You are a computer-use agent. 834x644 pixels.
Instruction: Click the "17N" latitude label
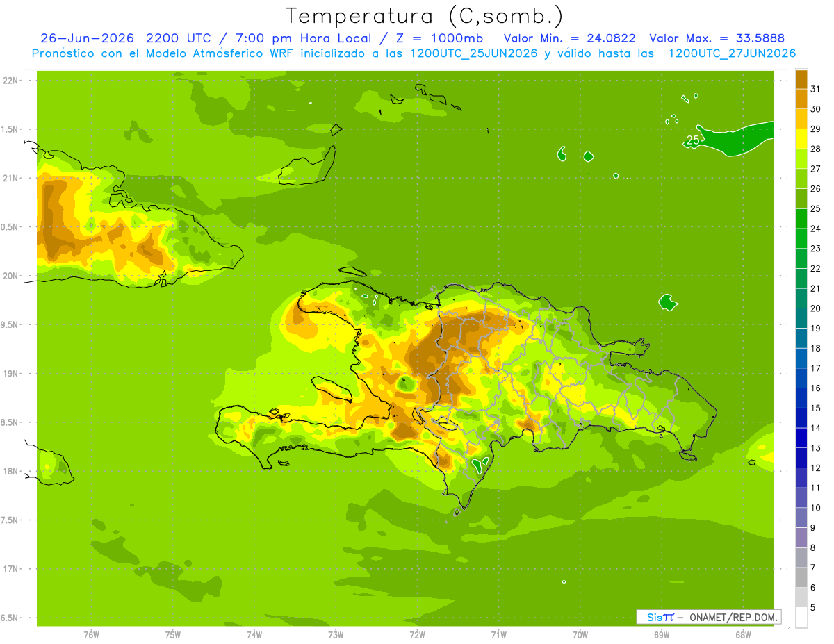pos(11,569)
